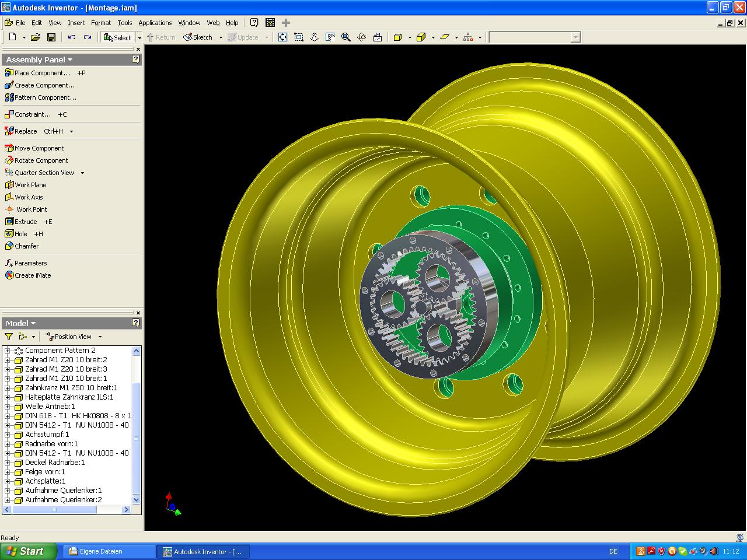The height and width of the screenshot is (560, 747).
Task: Open the Assembly Panel help icon
Action: (136, 60)
